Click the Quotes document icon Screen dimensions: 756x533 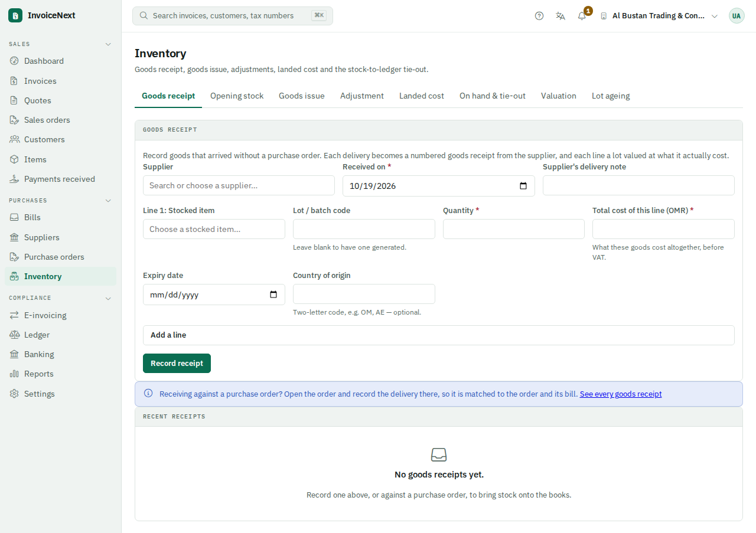[14, 100]
